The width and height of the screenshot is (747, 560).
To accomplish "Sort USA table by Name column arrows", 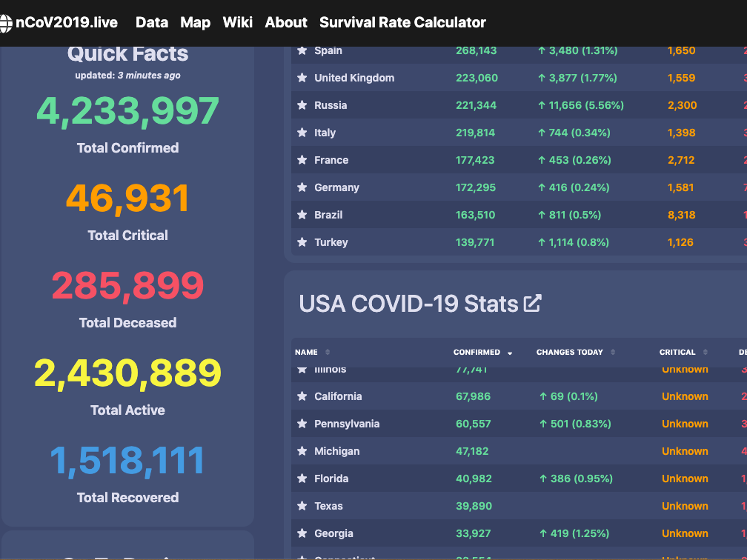I will (328, 353).
